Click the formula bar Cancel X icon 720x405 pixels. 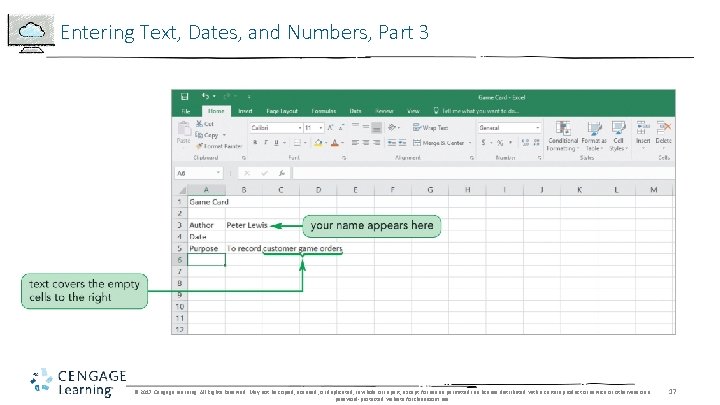tap(247, 173)
